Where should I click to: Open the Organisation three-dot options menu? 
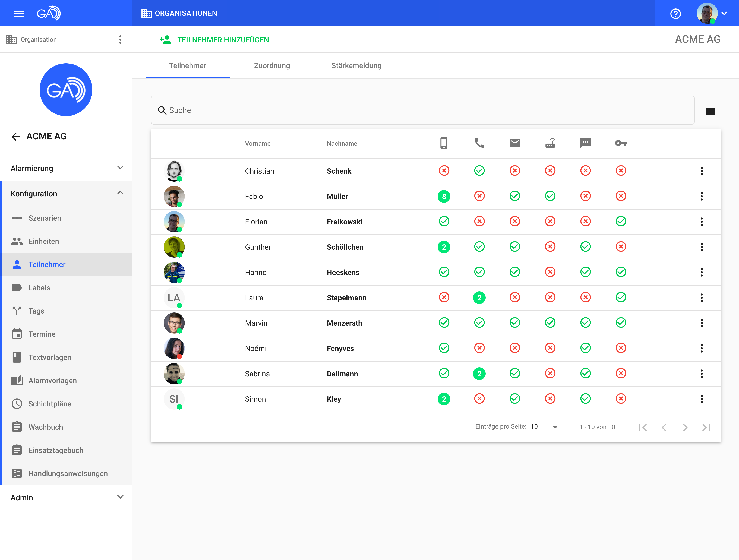click(120, 40)
